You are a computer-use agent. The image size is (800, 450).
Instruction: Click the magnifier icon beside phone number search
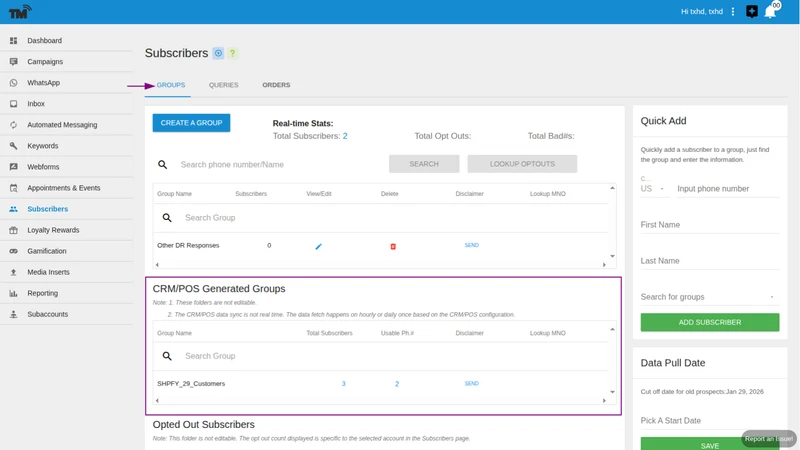(x=162, y=164)
